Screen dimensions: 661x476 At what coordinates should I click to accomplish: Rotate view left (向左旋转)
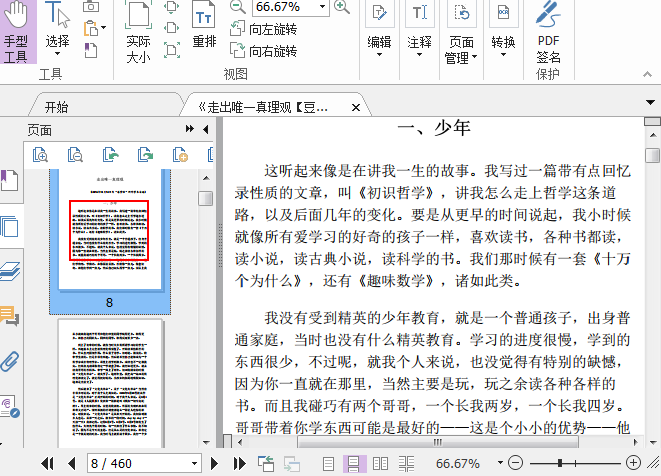(x=263, y=29)
